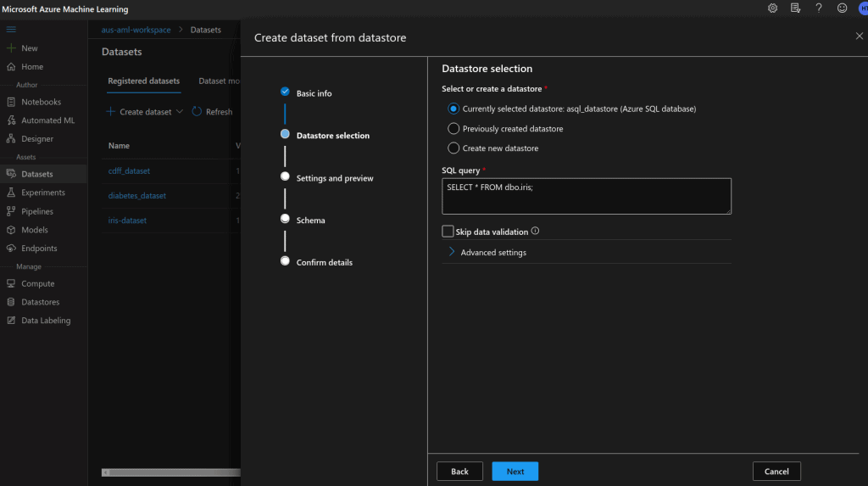Open the Designer sidebar icon
This screenshot has height=486, width=868.
(x=11, y=139)
